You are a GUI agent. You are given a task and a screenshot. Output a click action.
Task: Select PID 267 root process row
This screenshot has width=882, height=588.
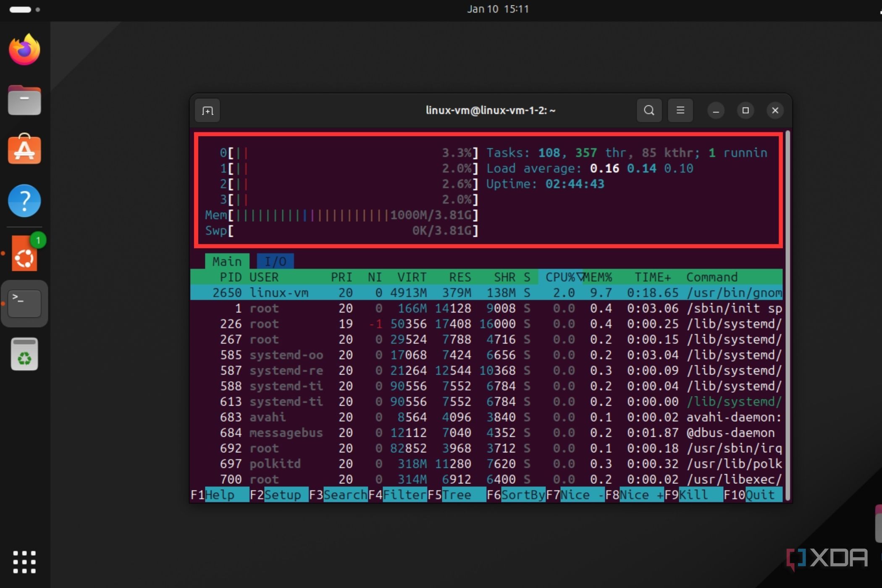[486, 339]
